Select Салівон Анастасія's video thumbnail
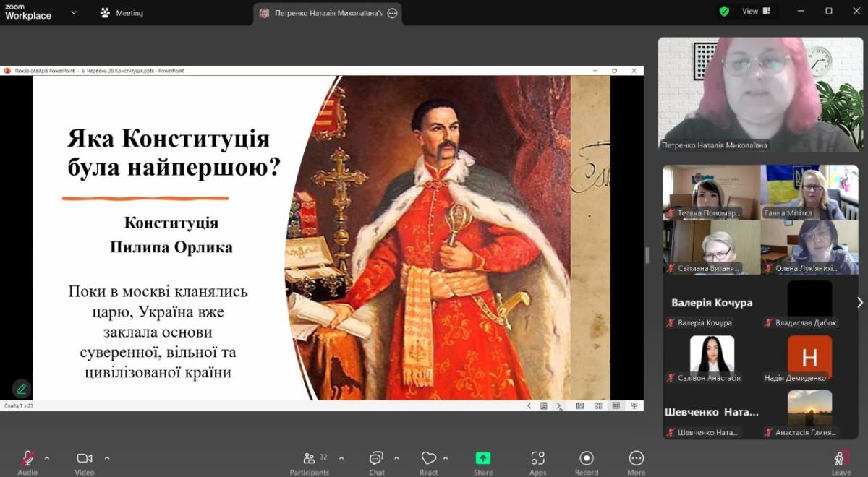This screenshot has width=868, height=477. (712, 358)
